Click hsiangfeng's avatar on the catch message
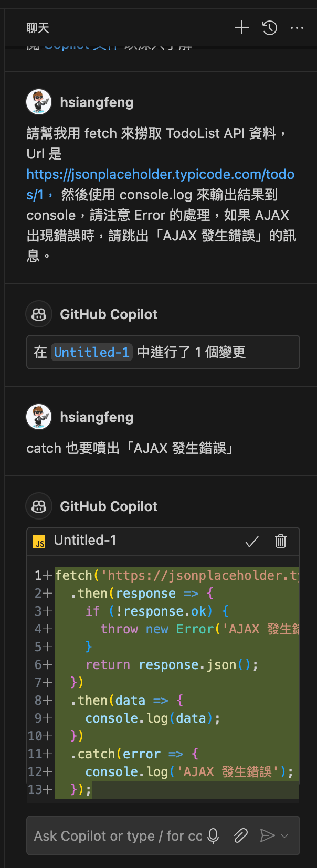 pyautogui.click(x=39, y=417)
